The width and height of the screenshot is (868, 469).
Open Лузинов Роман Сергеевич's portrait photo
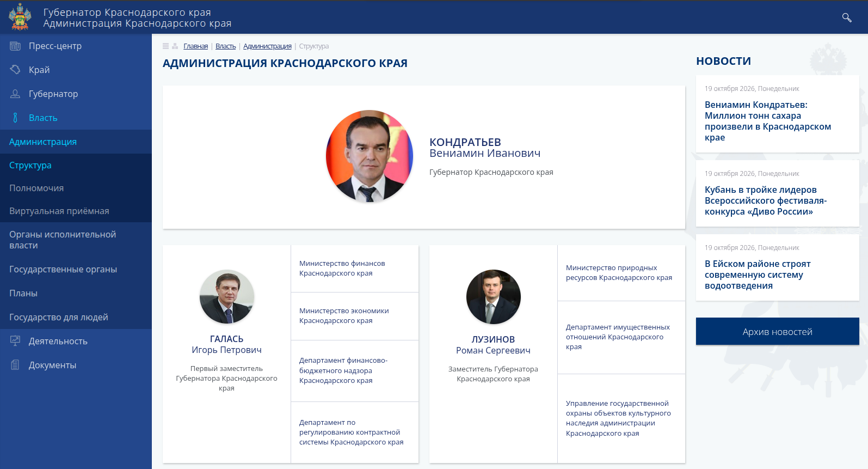click(494, 297)
